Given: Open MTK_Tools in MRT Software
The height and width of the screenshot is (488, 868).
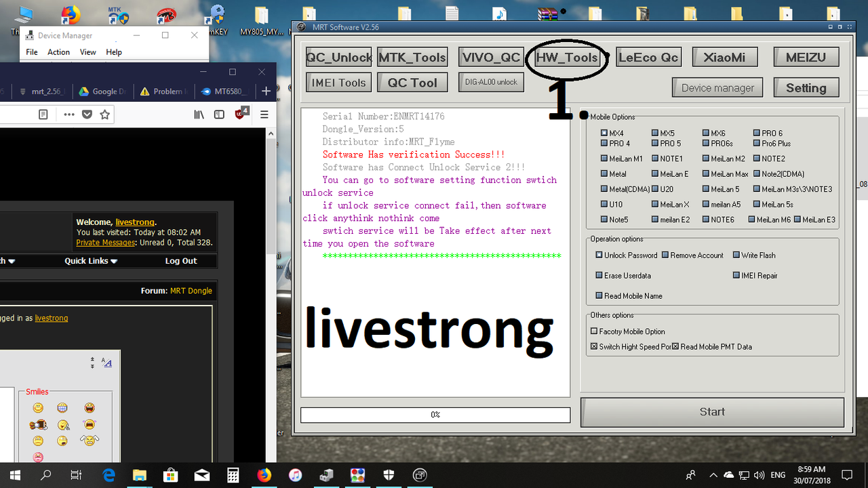Looking at the screenshot, I should coord(412,58).
